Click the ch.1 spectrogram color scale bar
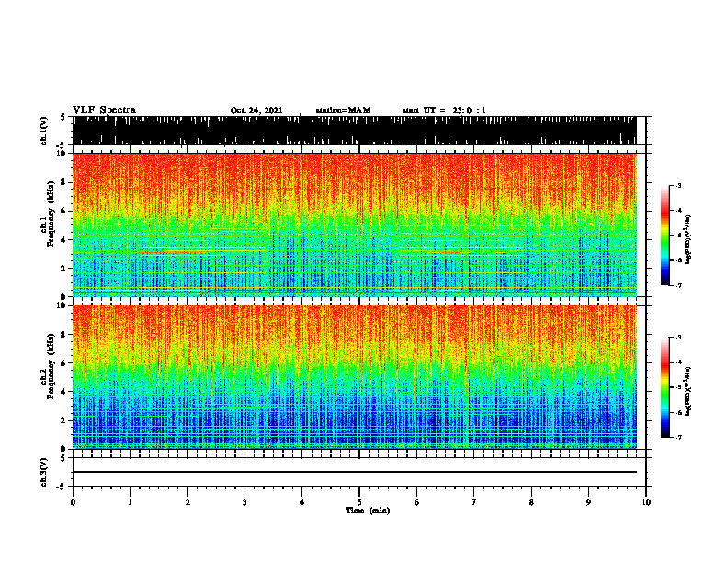 (x=665, y=236)
